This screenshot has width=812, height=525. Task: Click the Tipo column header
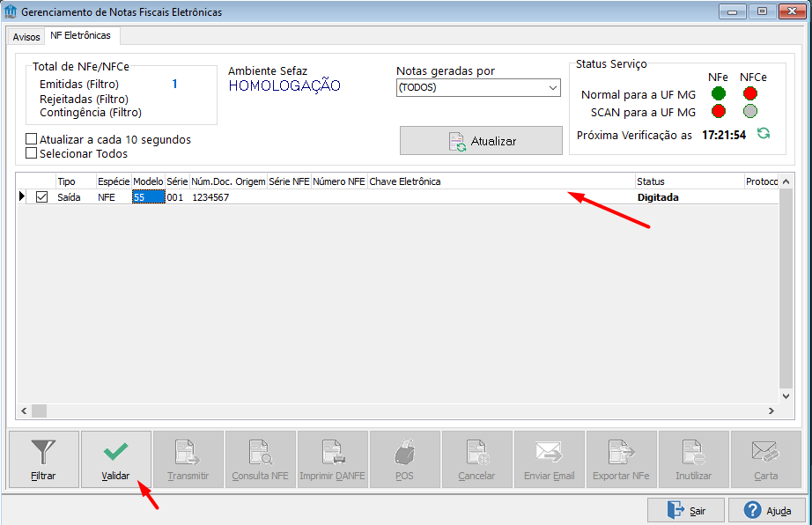coord(76,181)
